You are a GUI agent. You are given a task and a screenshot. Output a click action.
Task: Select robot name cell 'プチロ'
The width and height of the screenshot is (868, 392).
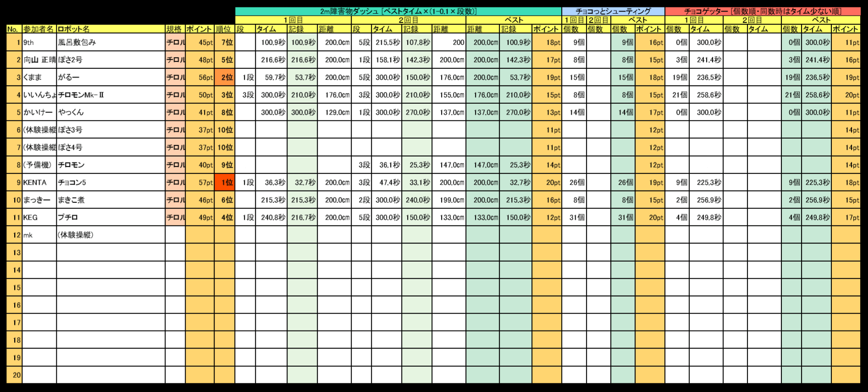click(x=111, y=217)
